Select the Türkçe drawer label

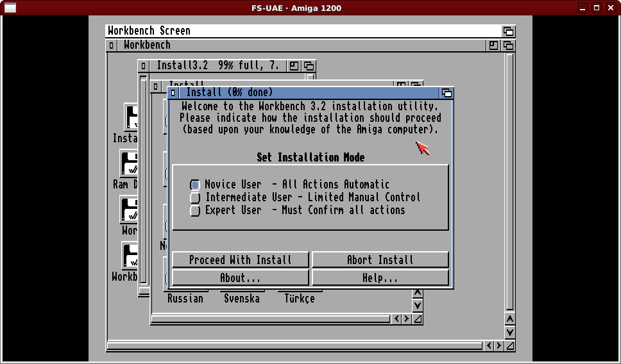[300, 299]
